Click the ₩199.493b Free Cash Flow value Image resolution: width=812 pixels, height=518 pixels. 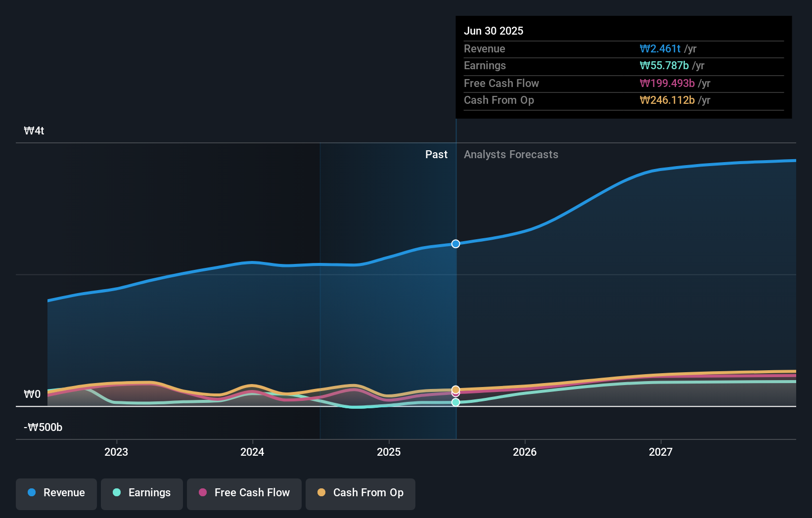point(666,83)
